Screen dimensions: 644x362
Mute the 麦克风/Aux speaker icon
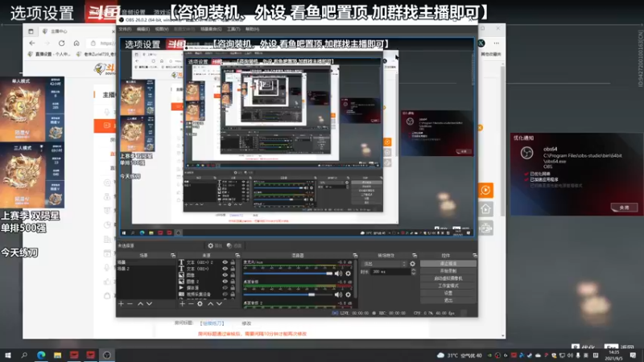click(338, 274)
